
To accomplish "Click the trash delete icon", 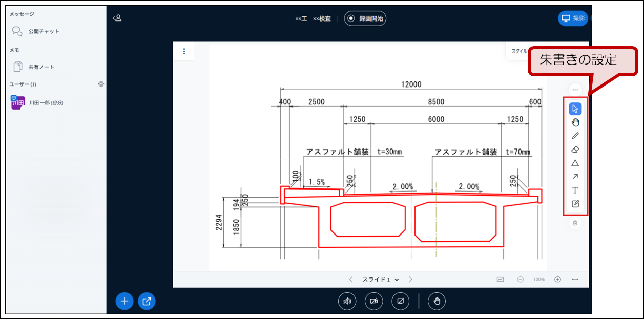I will tap(575, 223).
